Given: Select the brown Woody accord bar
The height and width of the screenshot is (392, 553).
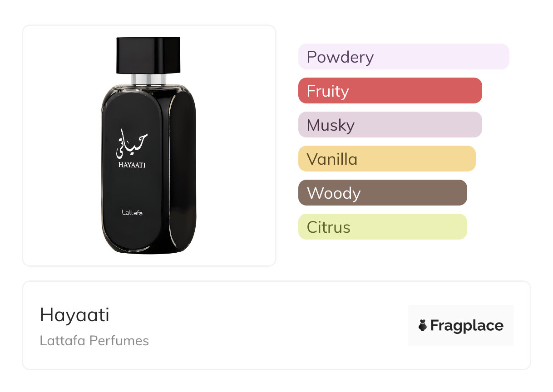Looking at the screenshot, I should point(382,193).
